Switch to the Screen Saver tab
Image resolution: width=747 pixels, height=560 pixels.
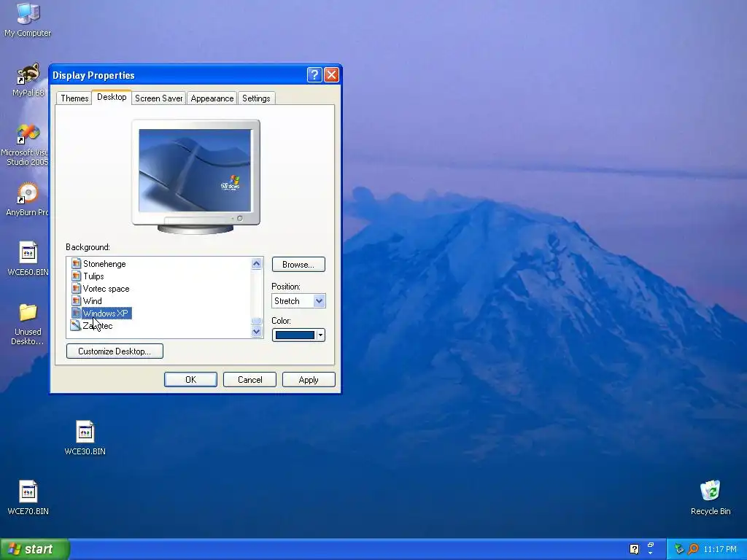point(158,98)
